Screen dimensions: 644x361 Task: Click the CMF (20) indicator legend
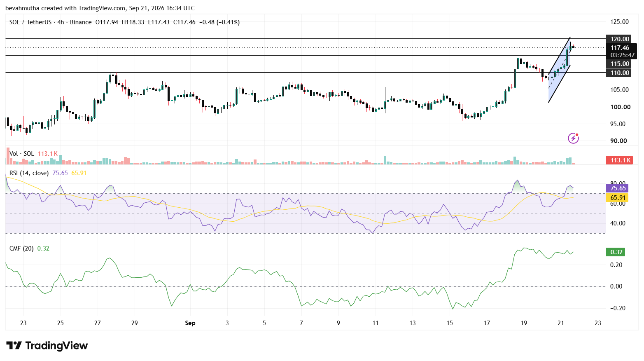(21, 248)
